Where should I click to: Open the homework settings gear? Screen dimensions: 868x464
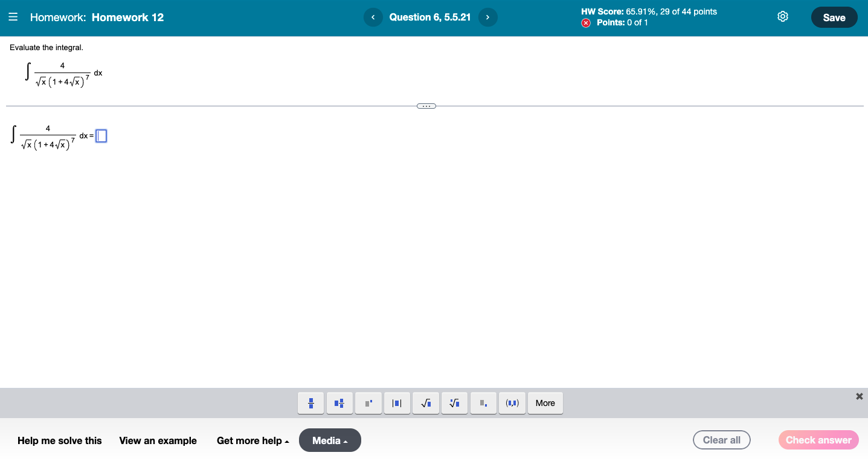[782, 16]
